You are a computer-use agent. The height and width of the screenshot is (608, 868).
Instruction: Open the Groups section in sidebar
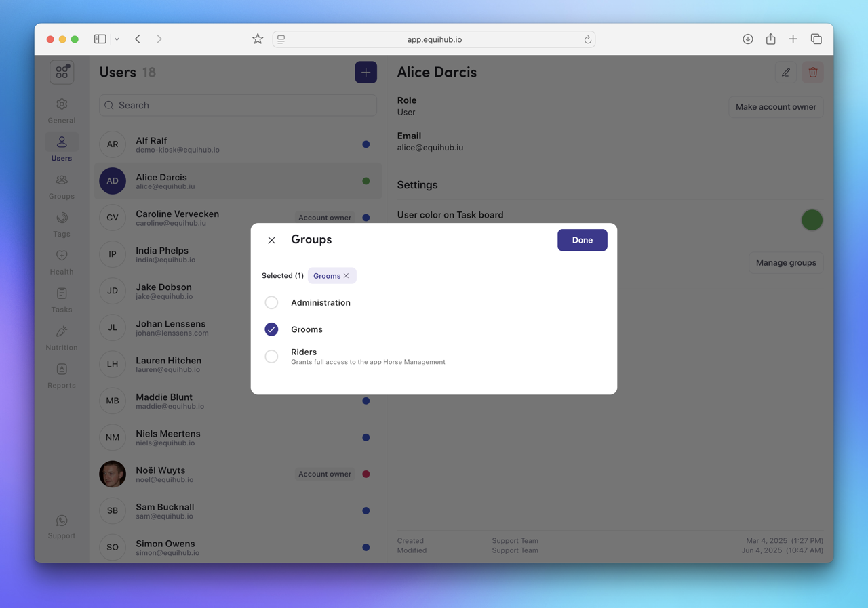click(x=62, y=186)
